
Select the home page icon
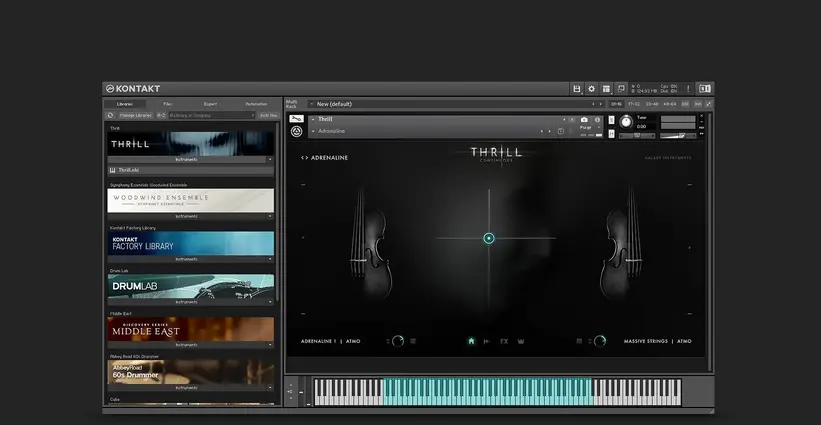click(471, 341)
